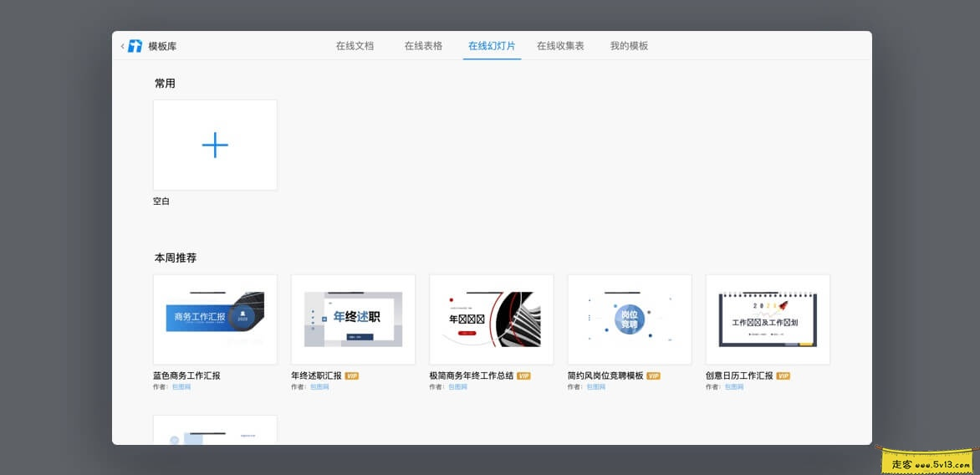Click the VIP badge beside 简约风岗位竞聘模板
Viewport: 980px width, 475px height.
653,375
